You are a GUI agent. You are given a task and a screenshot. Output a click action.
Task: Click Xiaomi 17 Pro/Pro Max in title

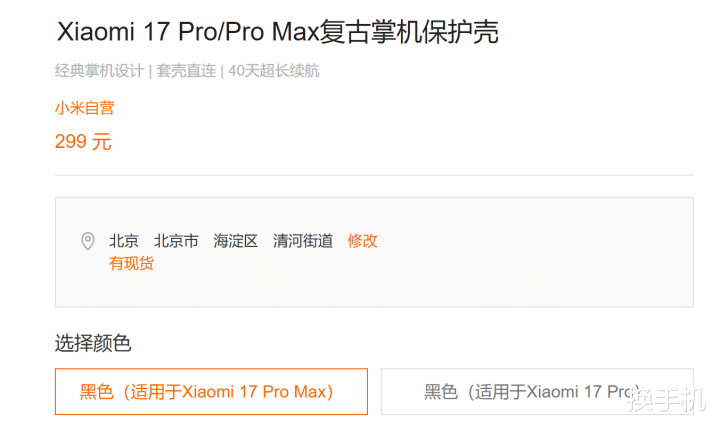[x=188, y=32]
